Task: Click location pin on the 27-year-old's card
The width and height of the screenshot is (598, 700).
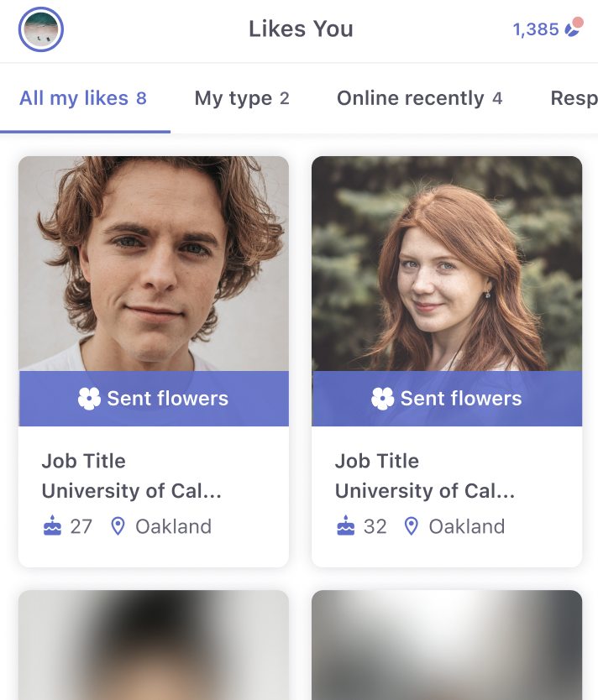Action: (x=118, y=526)
